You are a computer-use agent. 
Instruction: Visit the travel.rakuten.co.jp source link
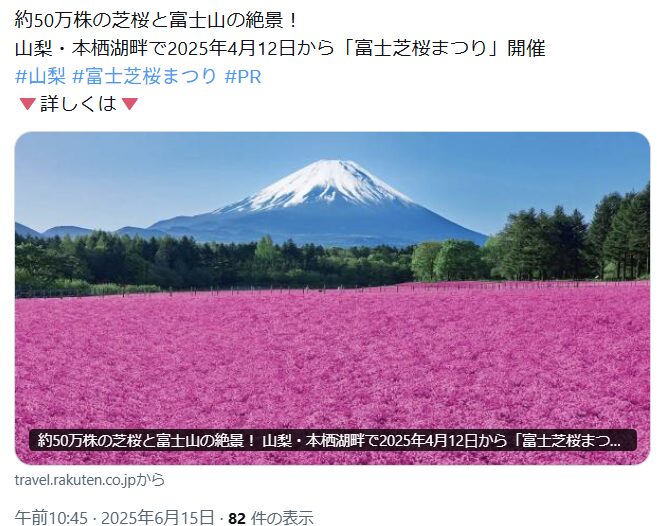click(x=90, y=480)
